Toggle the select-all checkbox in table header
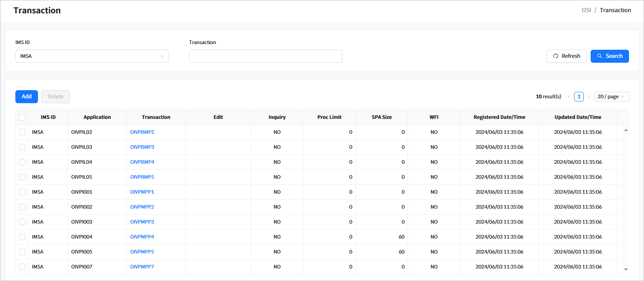644x281 pixels. point(22,117)
